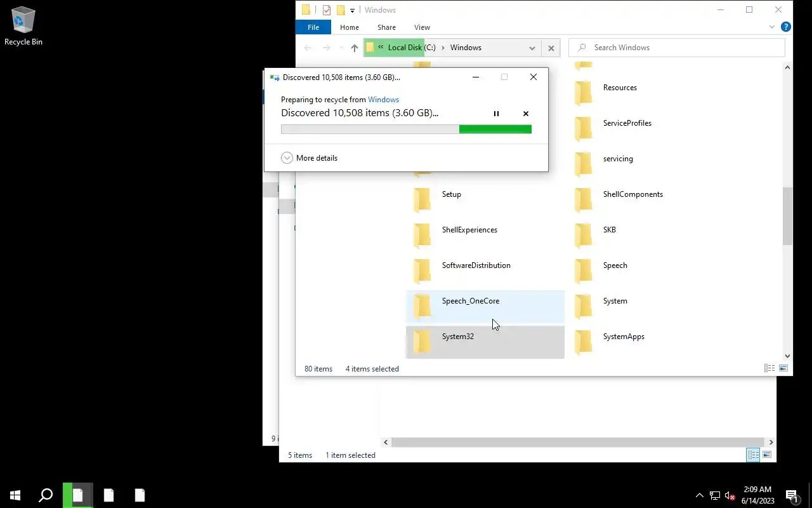Switch Windows folder to details view
The width and height of the screenshot is (812, 508).
(769, 368)
